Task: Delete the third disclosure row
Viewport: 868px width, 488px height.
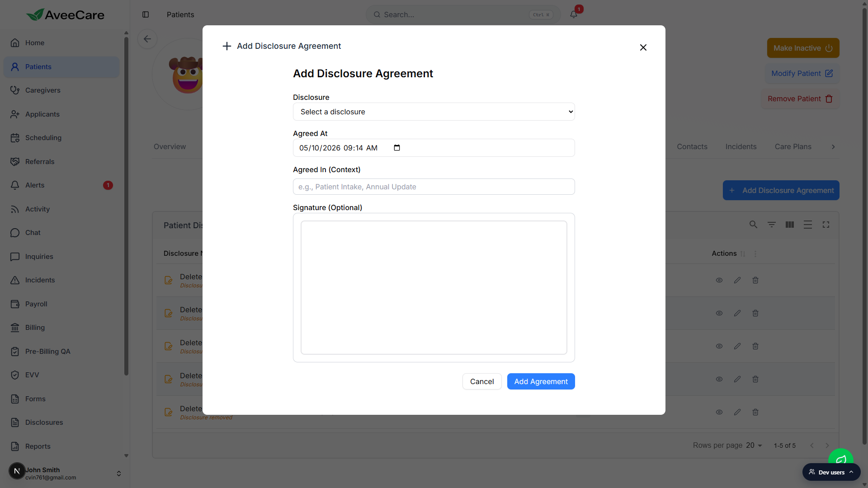Action: [755, 346]
